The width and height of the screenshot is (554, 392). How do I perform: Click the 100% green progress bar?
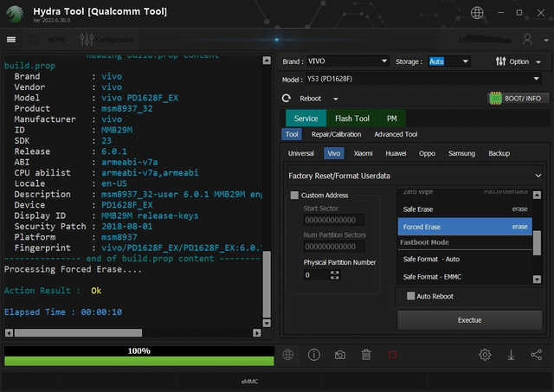pyautogui.click(x=138, y=361)
